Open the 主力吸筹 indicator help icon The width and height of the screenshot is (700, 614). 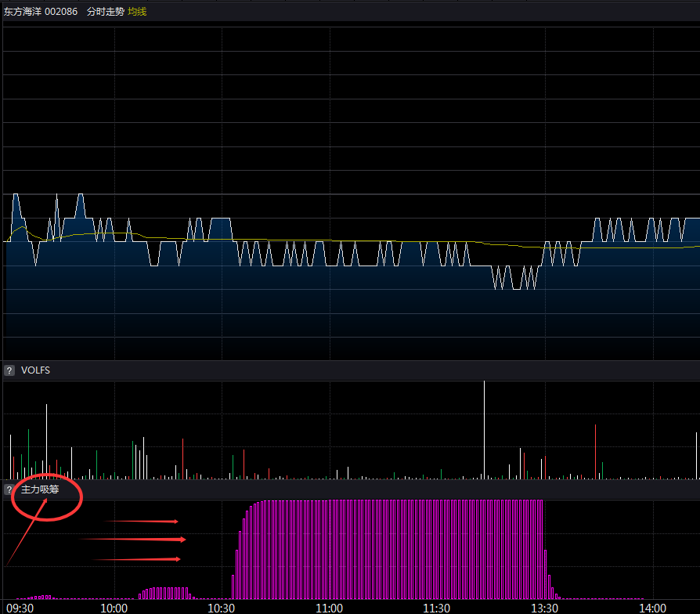[8, 489]
